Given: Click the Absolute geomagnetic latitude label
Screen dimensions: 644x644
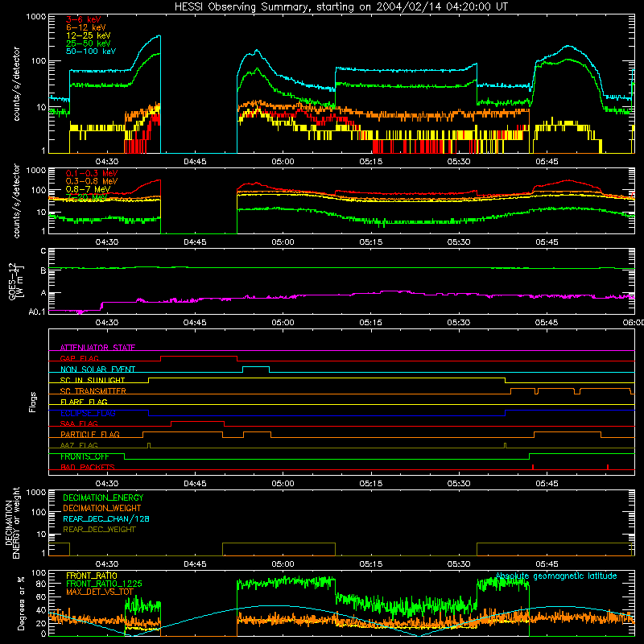Looking at the screenshot, I should 556,576.
